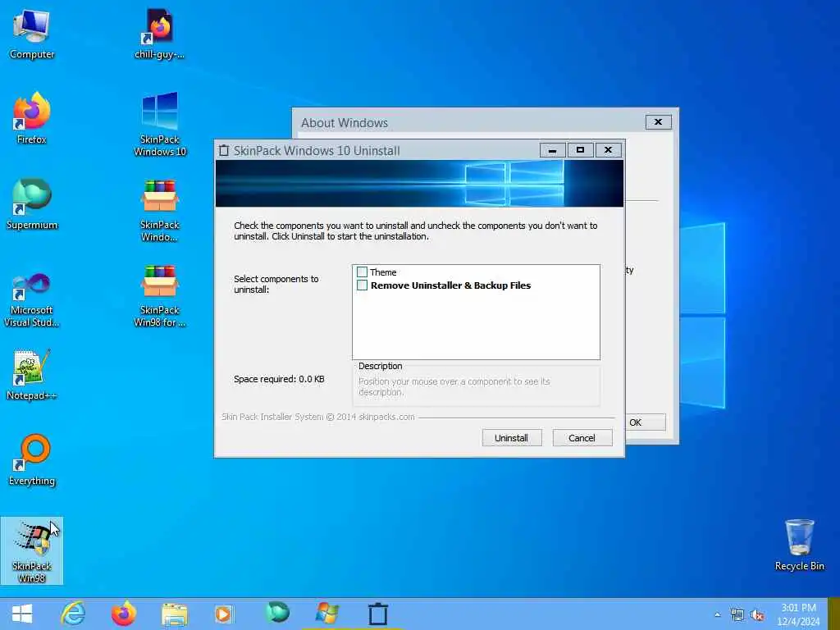This screenshot has width=840, height=630.
Task: Select the Microsoft Visual Studio shortcut
Action: coord(32,299)
